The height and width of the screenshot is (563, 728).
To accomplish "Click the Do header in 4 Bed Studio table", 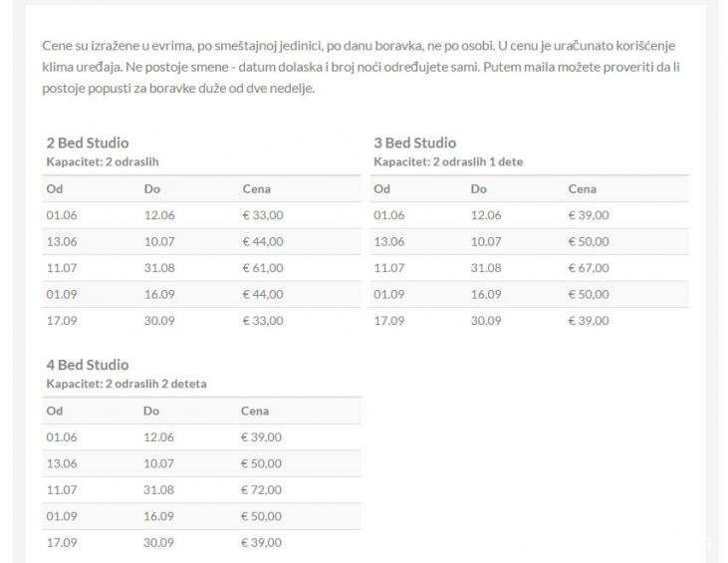I will (151, 411).
